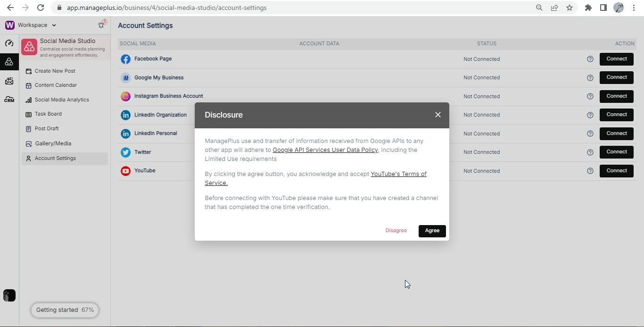Open the Google API Services User Data Policy link

click(x=325, y=150)
